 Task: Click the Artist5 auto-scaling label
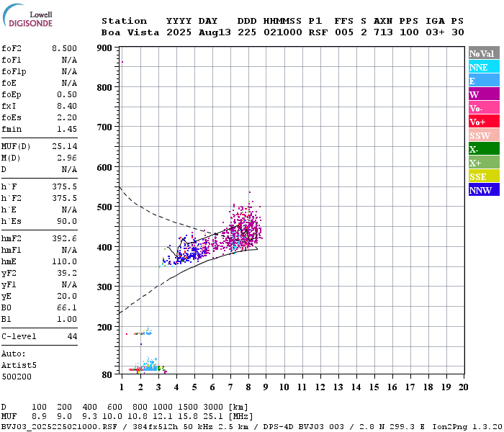point(19,366)
